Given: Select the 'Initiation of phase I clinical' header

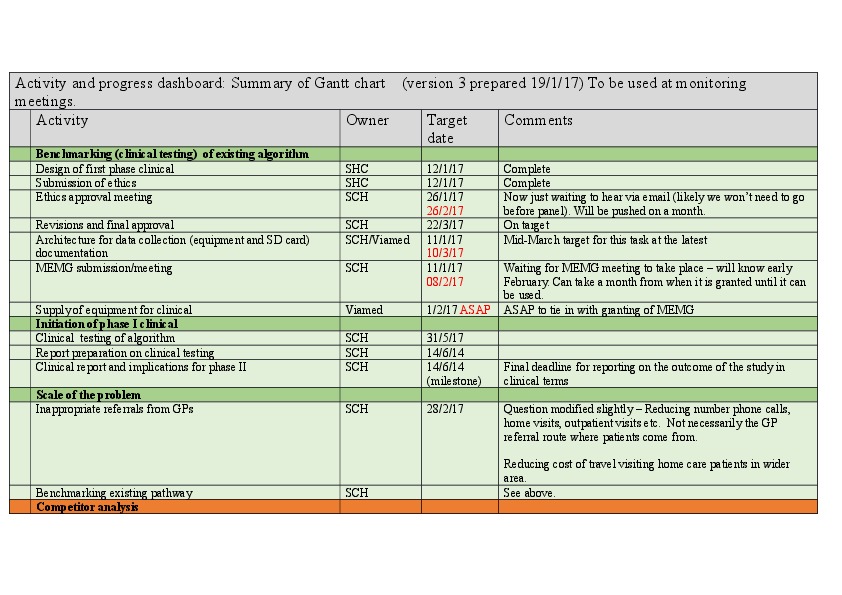Looking at the screenshot, I should click(x=107, y=324).
